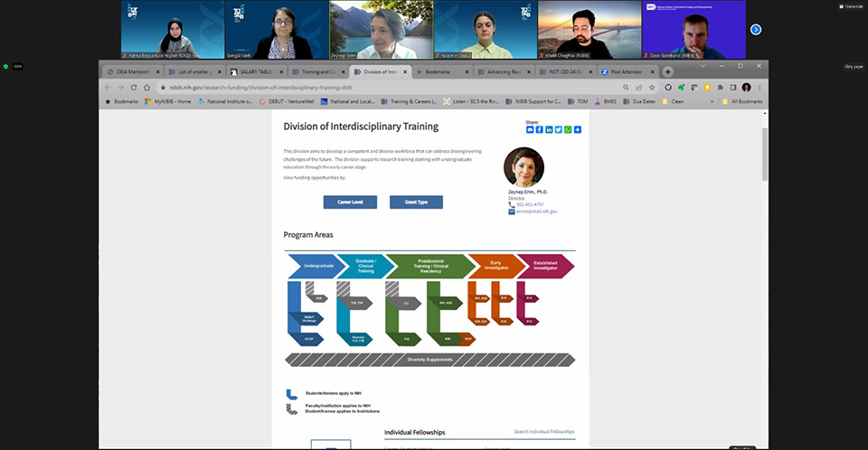Share the page via email icon
Image resolution: width=868 pixels, height=450 pixels.
(x=530, y=130)
